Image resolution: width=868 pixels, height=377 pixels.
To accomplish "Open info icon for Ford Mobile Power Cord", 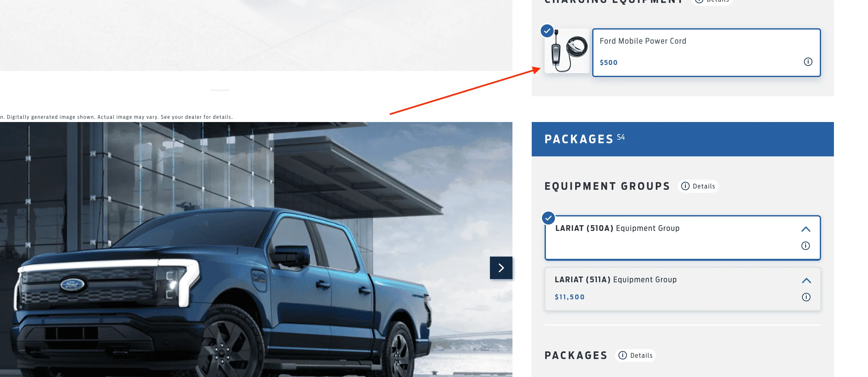I will [x=808, y=62].
